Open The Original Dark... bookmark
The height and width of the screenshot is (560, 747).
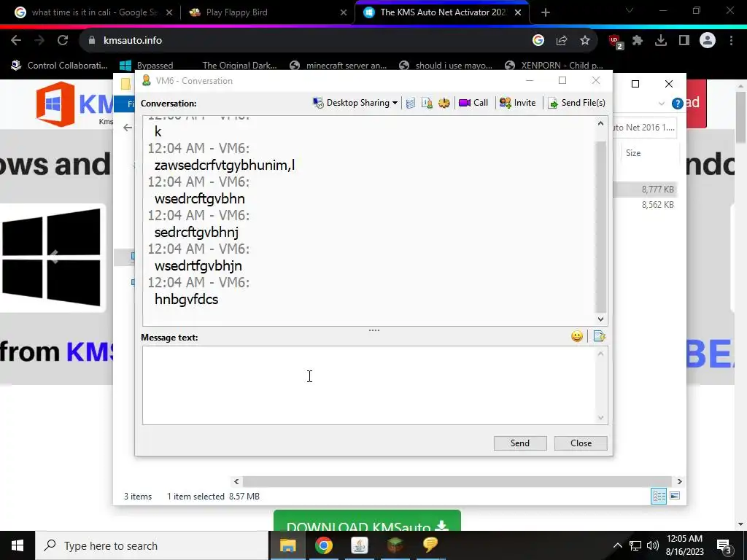coord(239,65)
